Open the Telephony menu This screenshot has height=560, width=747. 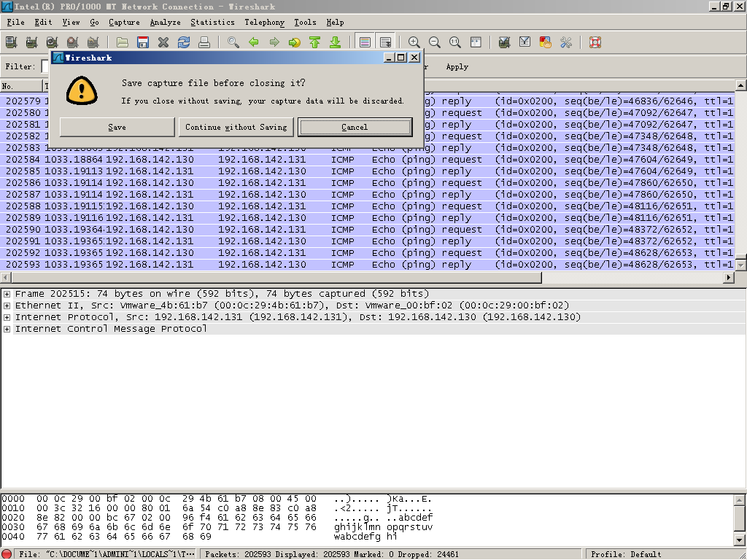(x=264, y=23)
